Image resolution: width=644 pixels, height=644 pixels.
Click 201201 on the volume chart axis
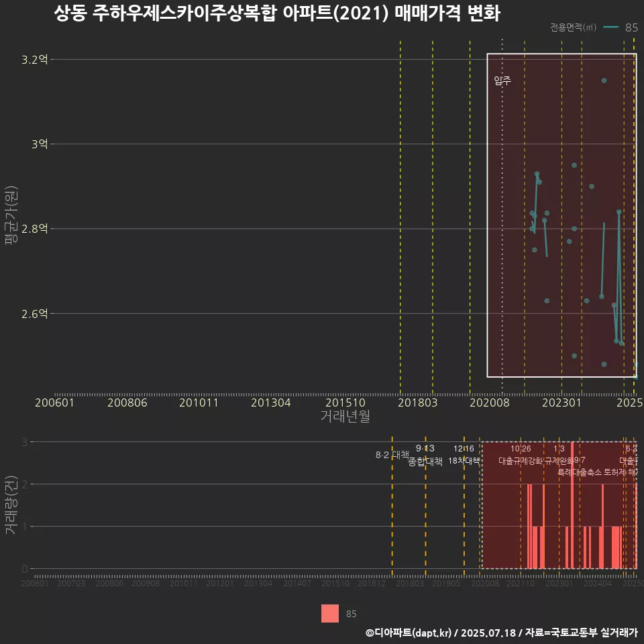(x=220, y=583)
